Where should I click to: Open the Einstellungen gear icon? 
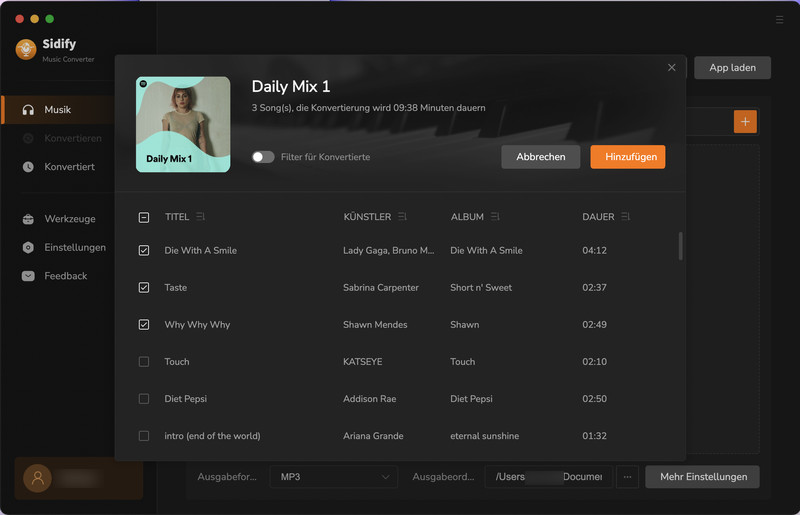[x=29, y=248]
